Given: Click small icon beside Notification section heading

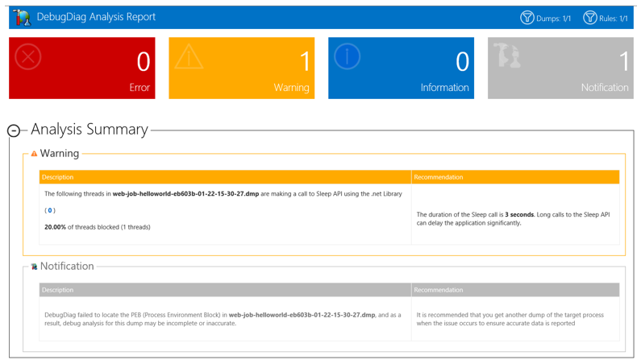Looking at the screenshot, I should pyautogui.click(x=34, y=267).
